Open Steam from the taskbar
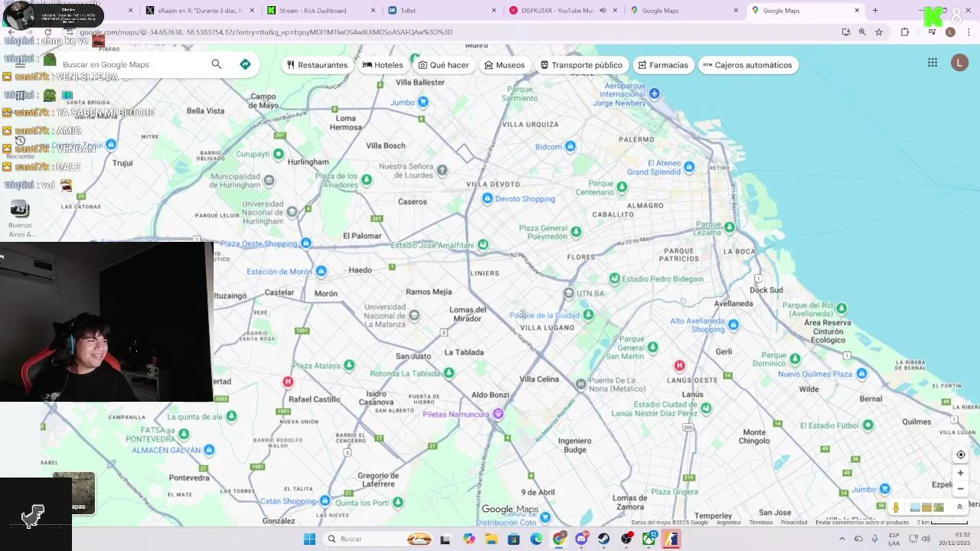Image resolution: width=980 pixels, height=551 pixels. tap(604, 539)
